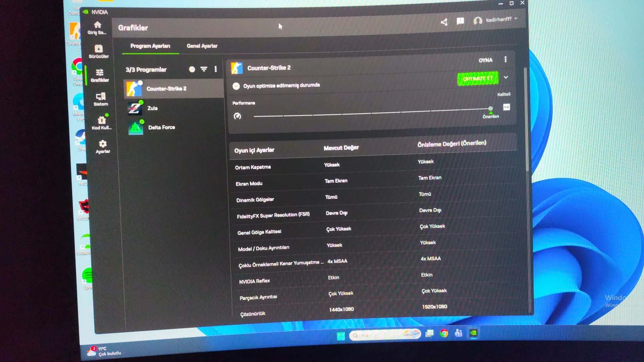Viewport: 644px width, 362px height.
Task: Open the program list filter icon
Action: 204,69
